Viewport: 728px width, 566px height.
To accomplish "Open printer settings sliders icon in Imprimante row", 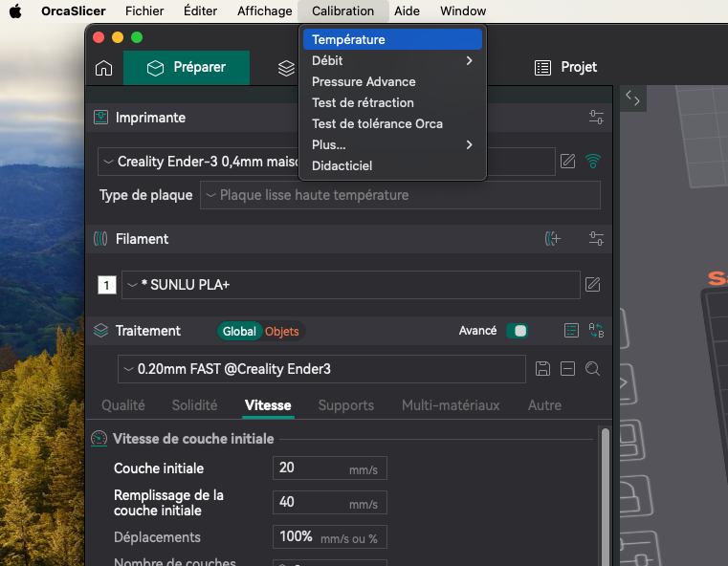I will pyautogui.click(x=596, y=117).
